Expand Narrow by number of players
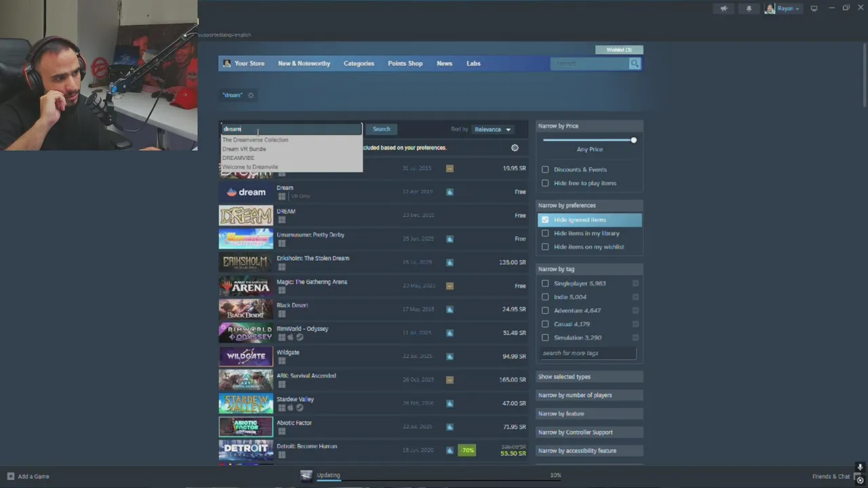The width and height of the screenshot is (868, 488). [x=589, y=395]
